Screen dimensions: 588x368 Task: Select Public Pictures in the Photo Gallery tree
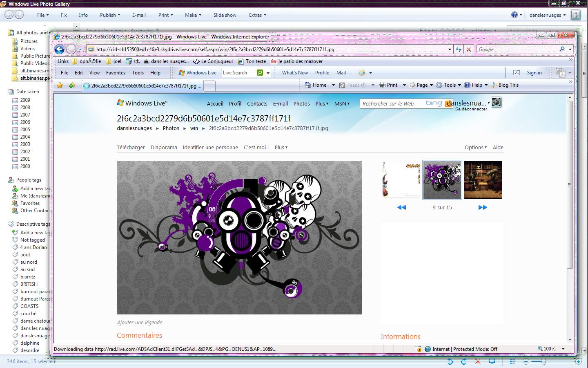[x=35, y=56]
